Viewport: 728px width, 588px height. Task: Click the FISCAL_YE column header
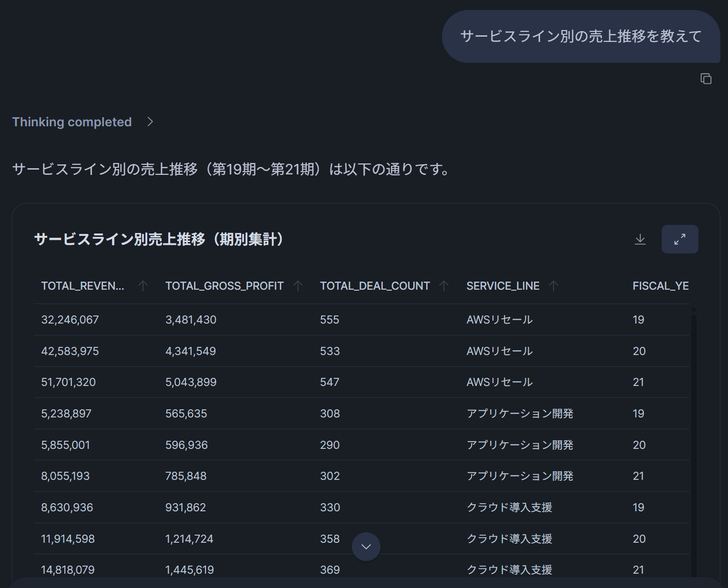660,286
